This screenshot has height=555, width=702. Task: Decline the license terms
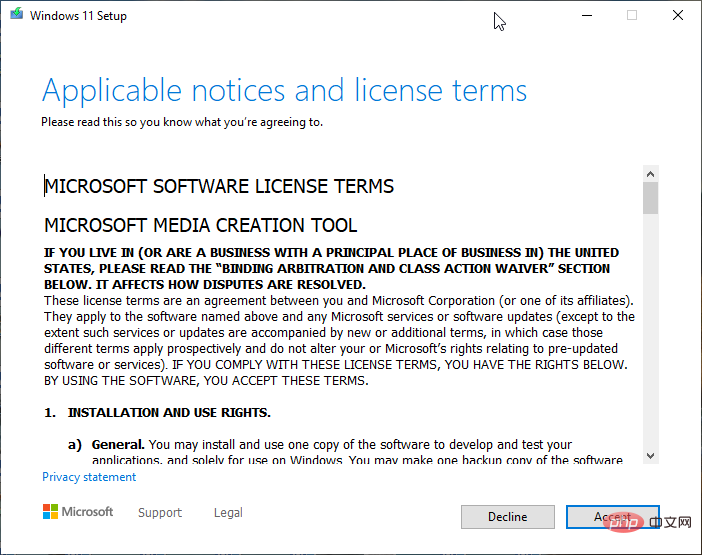click(x=508, y=517)
